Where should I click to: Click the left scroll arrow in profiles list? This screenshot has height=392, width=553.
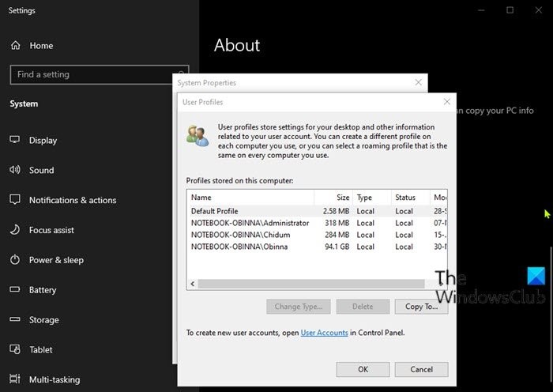[x=193, y=284]
